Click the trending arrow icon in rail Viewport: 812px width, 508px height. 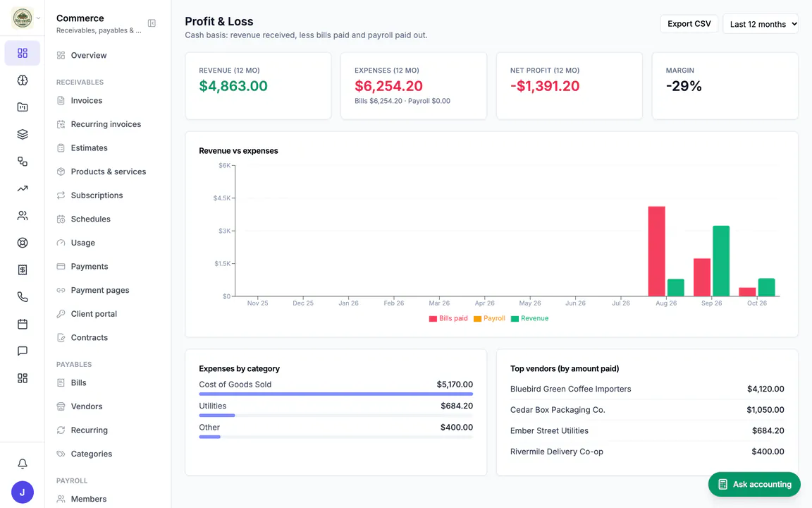coord(23,188)
